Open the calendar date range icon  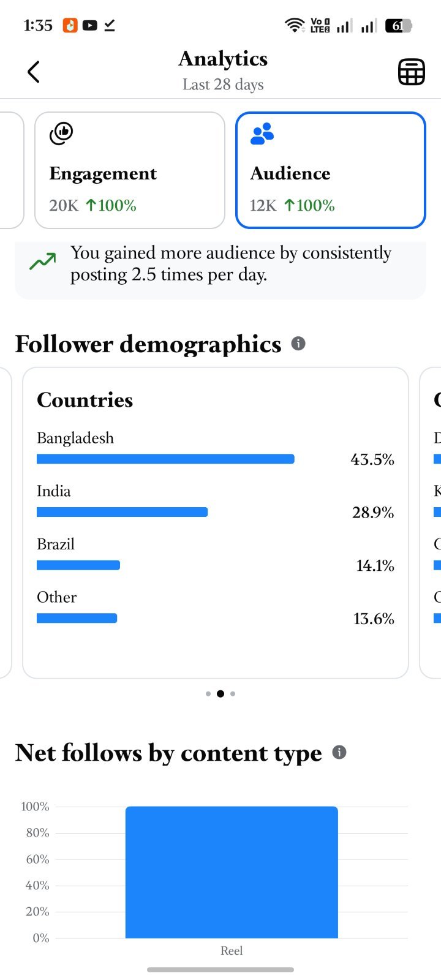click(411, 72)
